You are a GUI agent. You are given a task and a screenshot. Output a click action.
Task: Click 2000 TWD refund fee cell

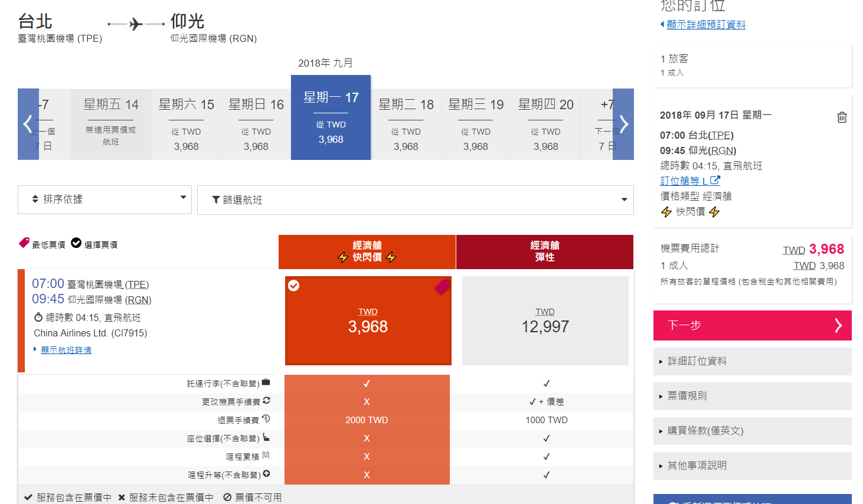(x=367, y=420)
